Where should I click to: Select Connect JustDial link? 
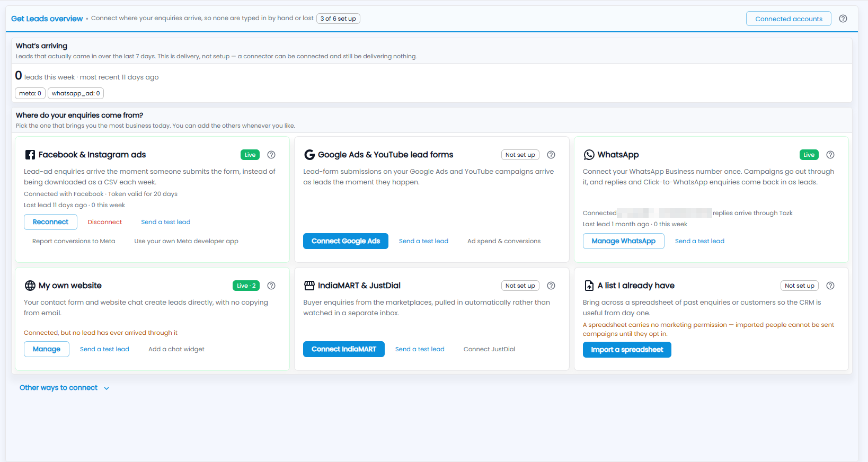click(x=489, y=349)
